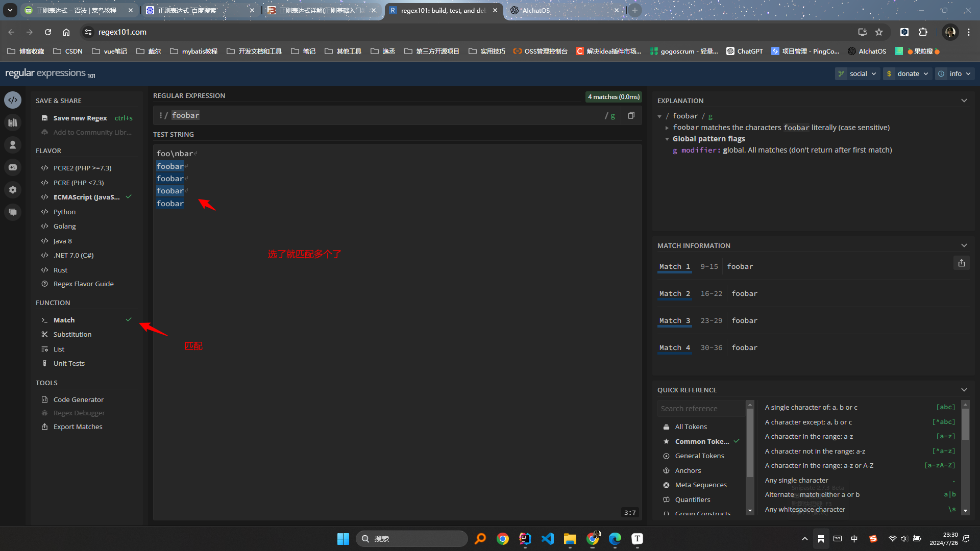980x551 pixels.
Task: Click the regex editor sidebar icon
Action: pos(13,100)
